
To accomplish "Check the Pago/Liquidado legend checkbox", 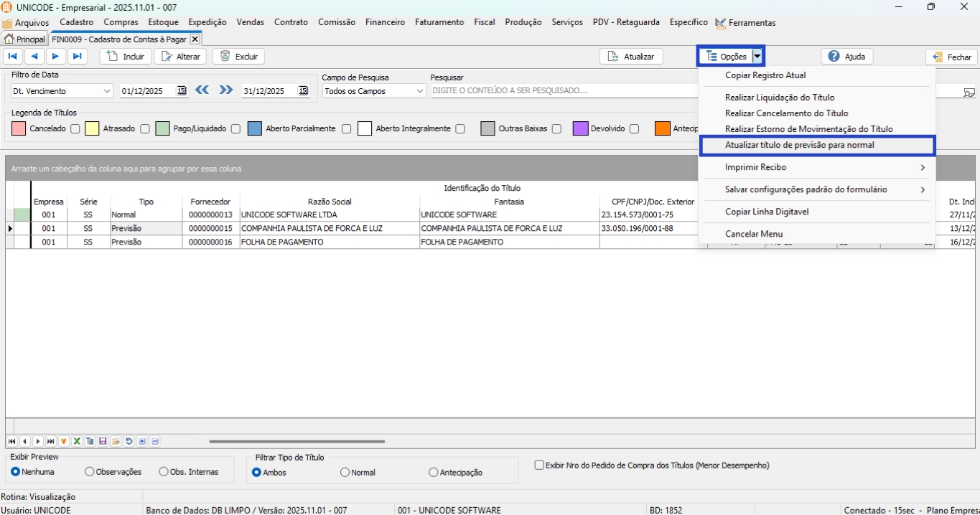I will tap(235, 129).
